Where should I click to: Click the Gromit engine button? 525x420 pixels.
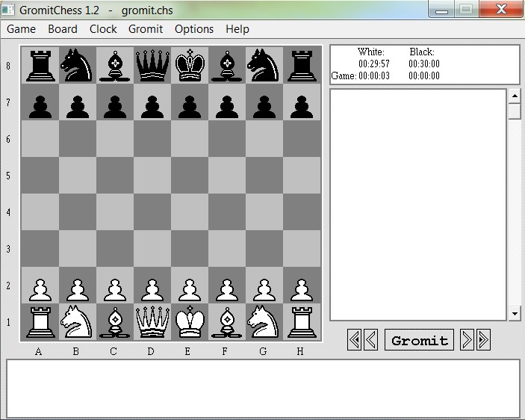419,340
